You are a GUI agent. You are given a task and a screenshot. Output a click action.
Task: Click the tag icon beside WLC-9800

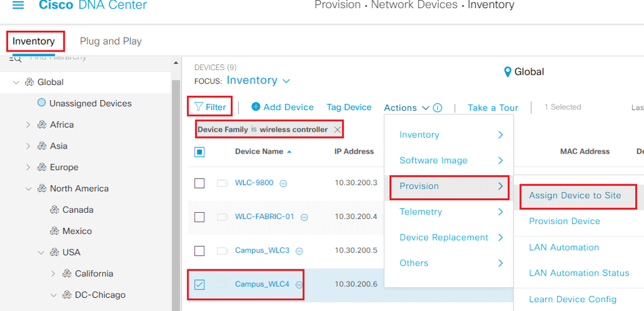tap(223, 183)
